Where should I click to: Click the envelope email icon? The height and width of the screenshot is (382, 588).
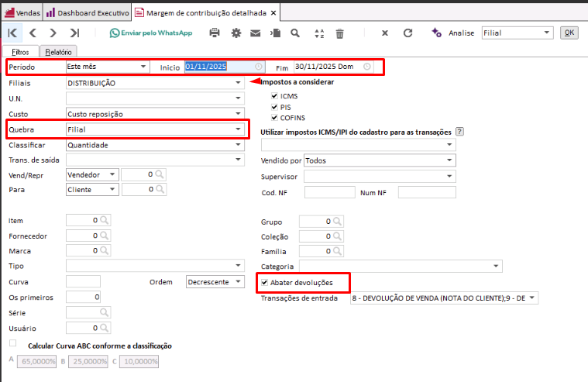[256, 33]
